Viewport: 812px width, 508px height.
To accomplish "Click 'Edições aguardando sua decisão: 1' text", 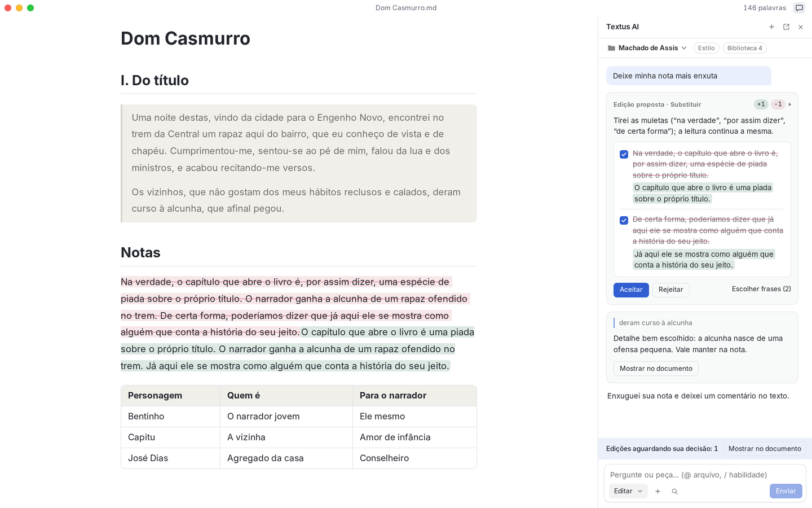I will pos(662,449).
